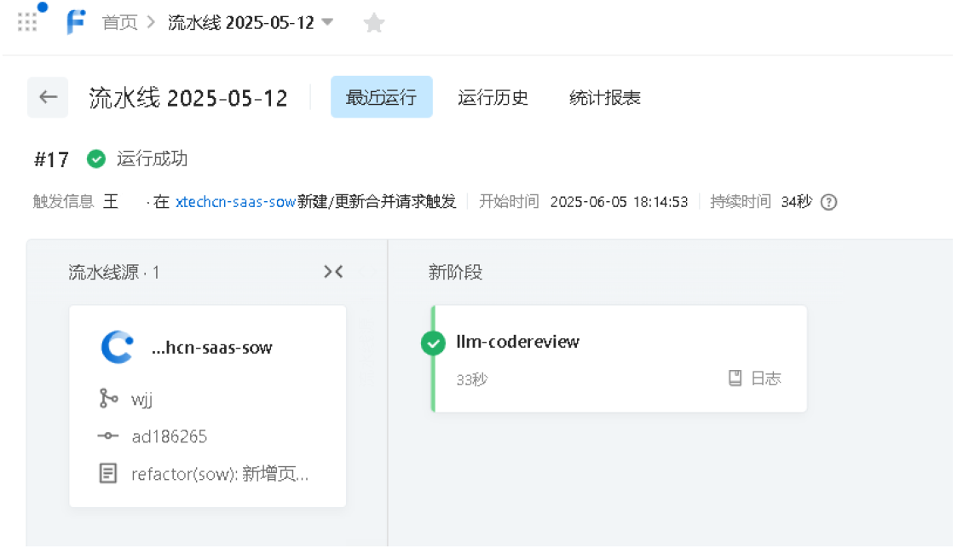Switch to the 最近运行 tab
The image size is (969, 560).
[381, 97]
